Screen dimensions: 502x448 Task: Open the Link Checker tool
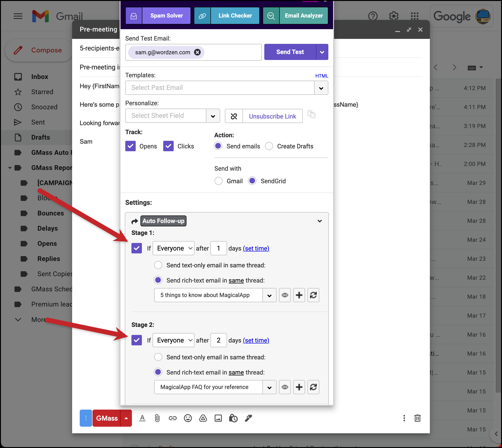[227, 16]
